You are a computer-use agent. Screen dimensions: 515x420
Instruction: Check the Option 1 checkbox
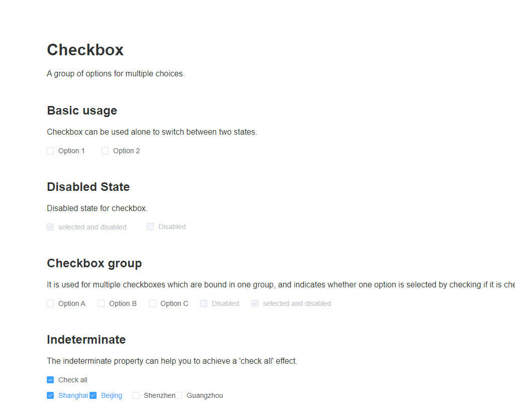(50, 151)
